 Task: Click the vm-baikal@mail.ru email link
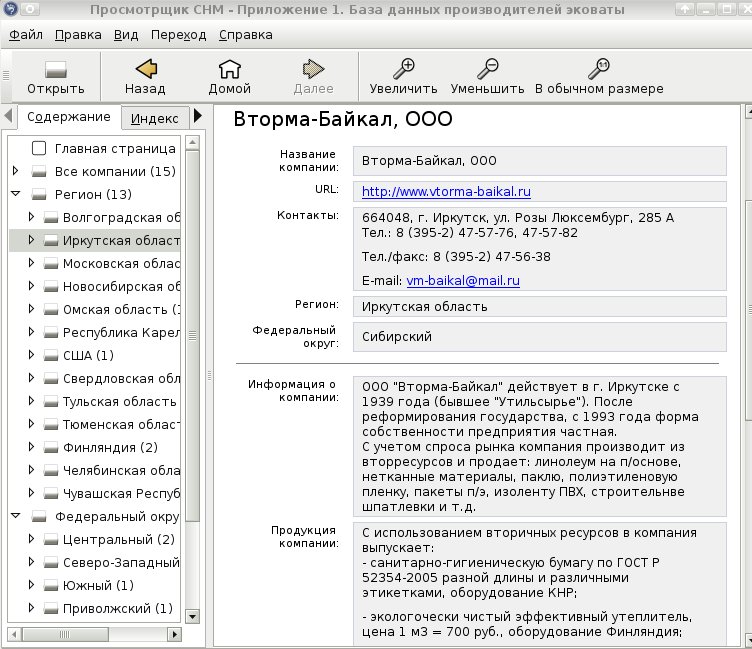463,281
